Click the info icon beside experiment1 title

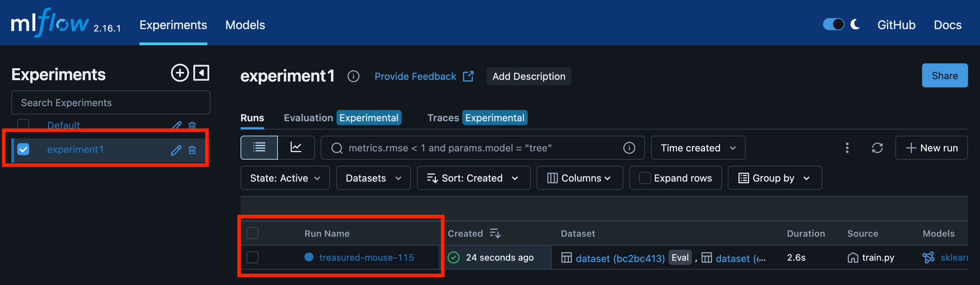coord(353,76)
